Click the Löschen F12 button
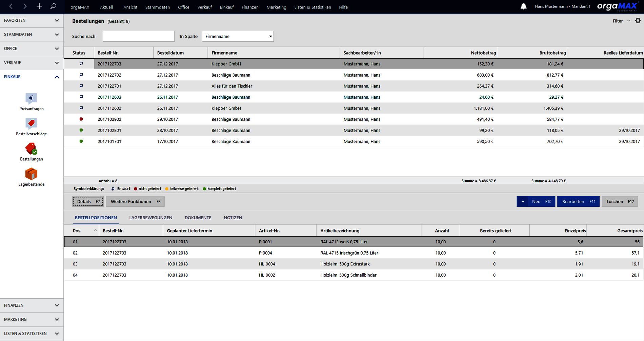 pyautogui.click(x=620, y=201)
